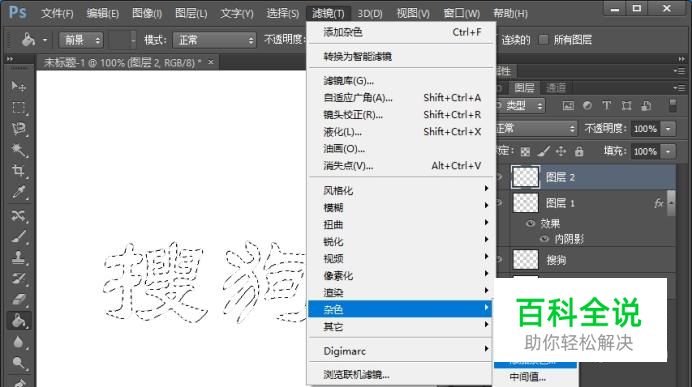Open the 风格化 filter submenu
The image size is (692, 387).
pos(400,190)
